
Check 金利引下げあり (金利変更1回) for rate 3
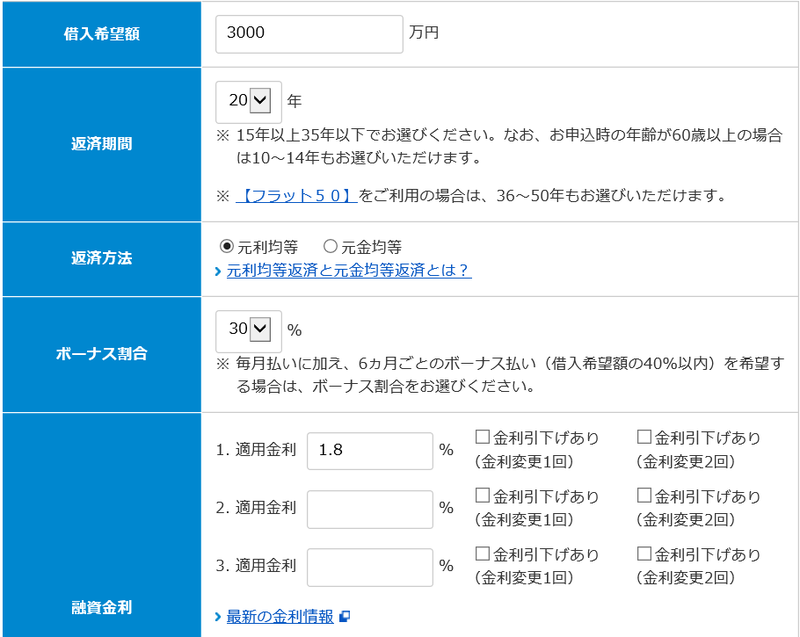pos(482,553)
